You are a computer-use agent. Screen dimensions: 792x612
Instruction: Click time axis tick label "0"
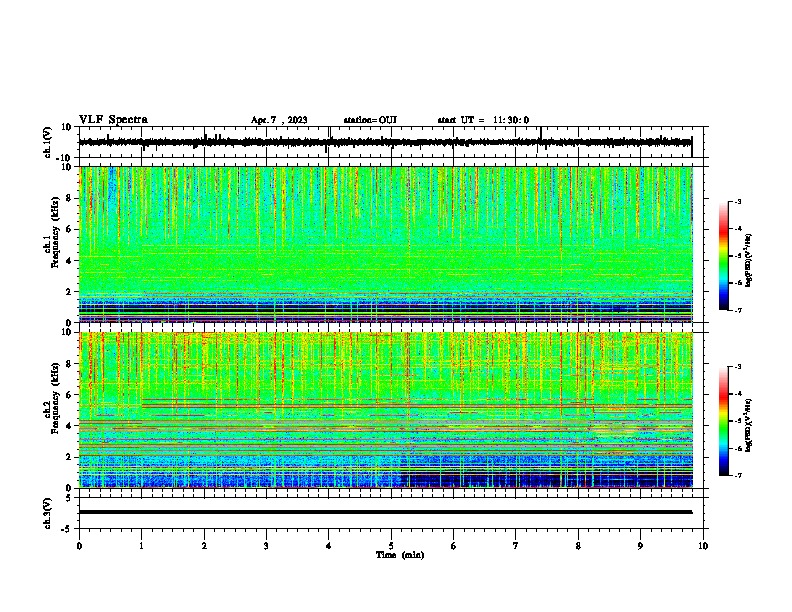pyautogui.click(x=79, y=546)
